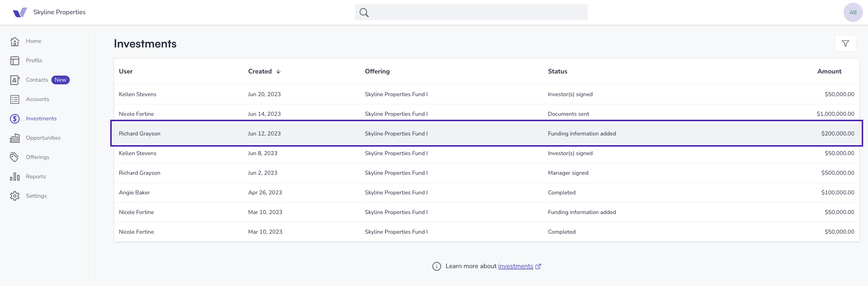The width and height of the screenshot is (868, 286).
Task: Open the filter funnel button
Action: click(x=845, y=43)
